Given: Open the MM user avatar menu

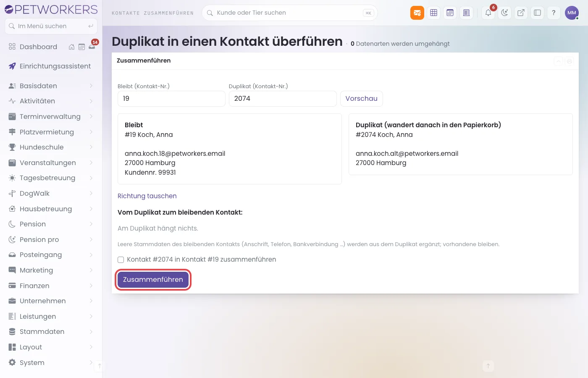Looking at the screenshot, I should point(572,13).
